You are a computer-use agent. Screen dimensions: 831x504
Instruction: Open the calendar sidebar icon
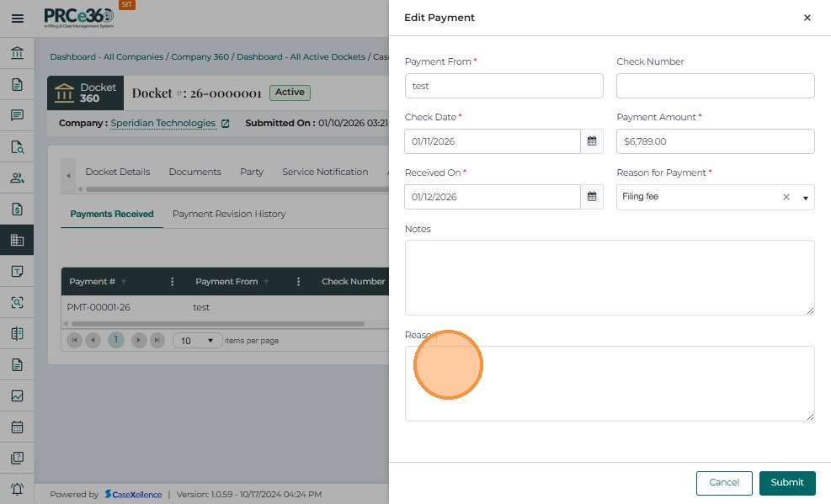tap(17, 427)
